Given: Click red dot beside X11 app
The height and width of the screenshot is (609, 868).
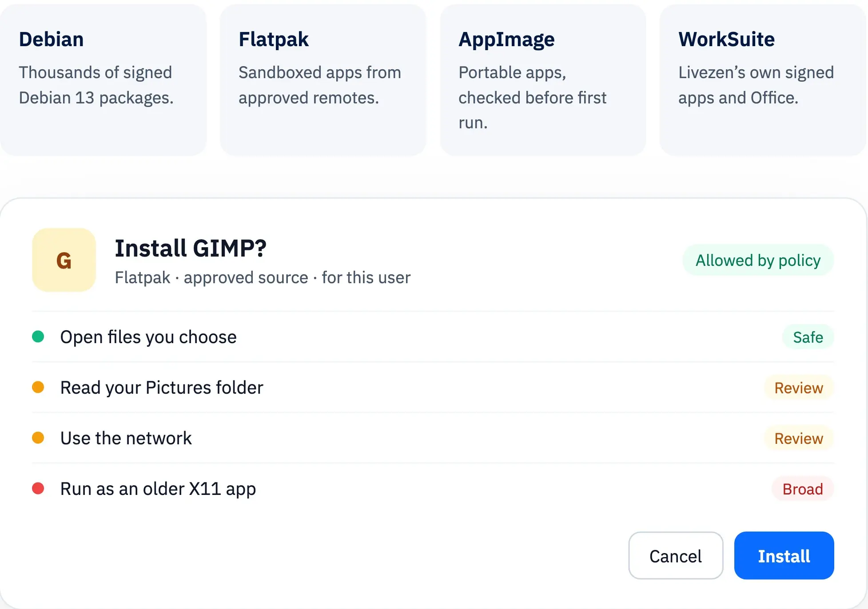Looking at the screenshot, I should (x=38, y=488).
